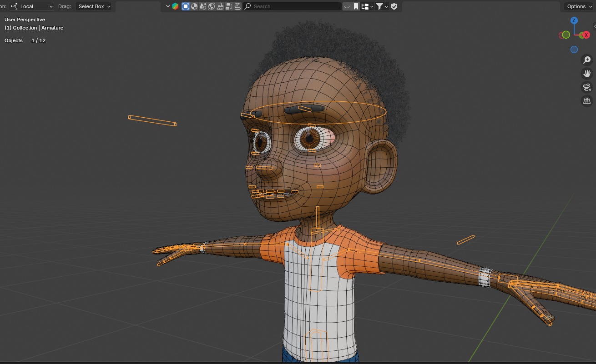The image size is (596, 364).
Task: Open the Select Box drag dropdown
Action: (x=94, y=6)
